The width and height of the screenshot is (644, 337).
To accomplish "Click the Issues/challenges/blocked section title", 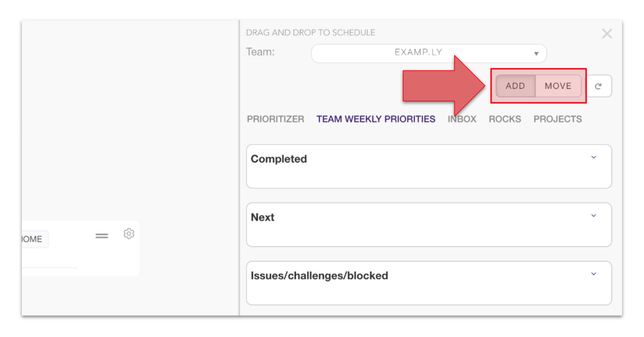I will [x=319, y=275].
